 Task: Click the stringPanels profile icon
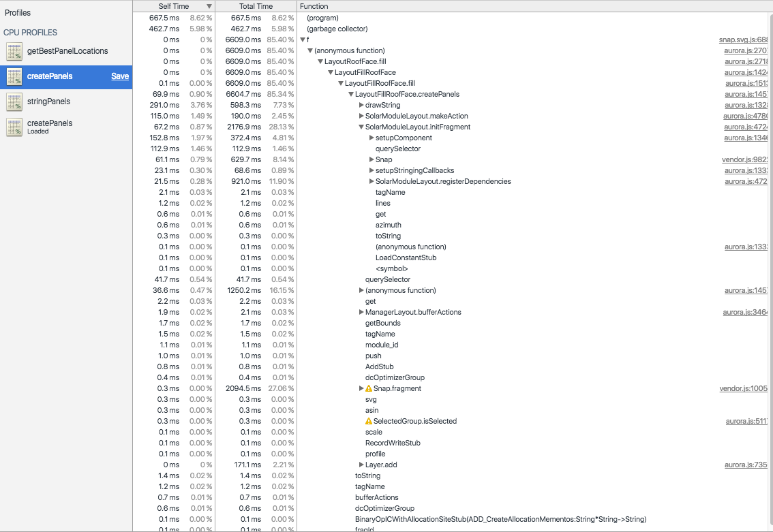14,101
